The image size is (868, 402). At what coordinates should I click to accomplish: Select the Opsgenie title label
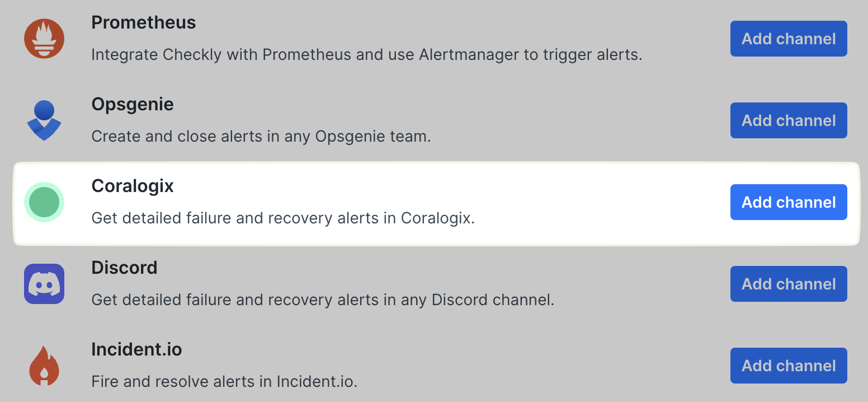133,104
